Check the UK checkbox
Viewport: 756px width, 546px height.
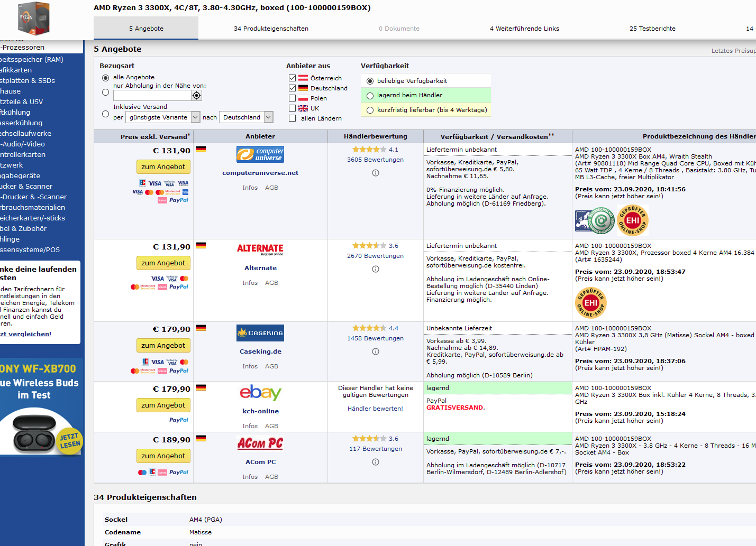click(292, 108)
